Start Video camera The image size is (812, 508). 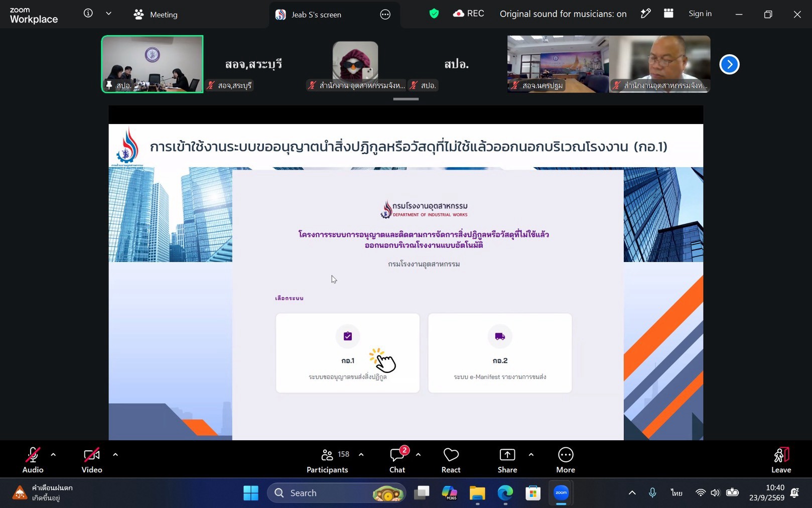[x=92, y=460]
